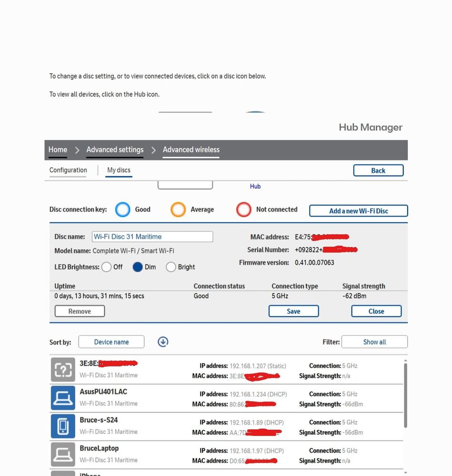Click IP address 192.168.1.234 (DHCP)
The image size is (452, 476).
(258, 394)
